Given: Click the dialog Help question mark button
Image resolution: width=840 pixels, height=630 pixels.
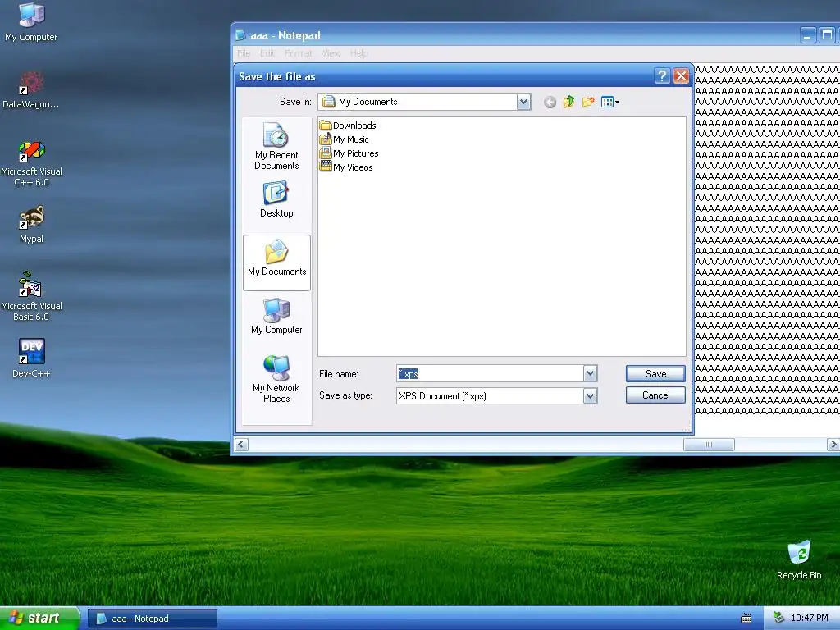Looking at the screenshot, I should pyautogui.click(x=662, y=76).
